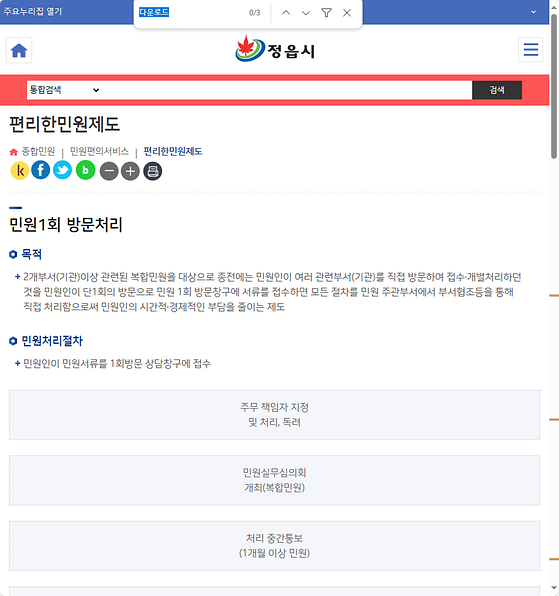Click the 주무 책임자 지정 step box
The height and width of the screenshot is (596, 559).
coord(274,415)
